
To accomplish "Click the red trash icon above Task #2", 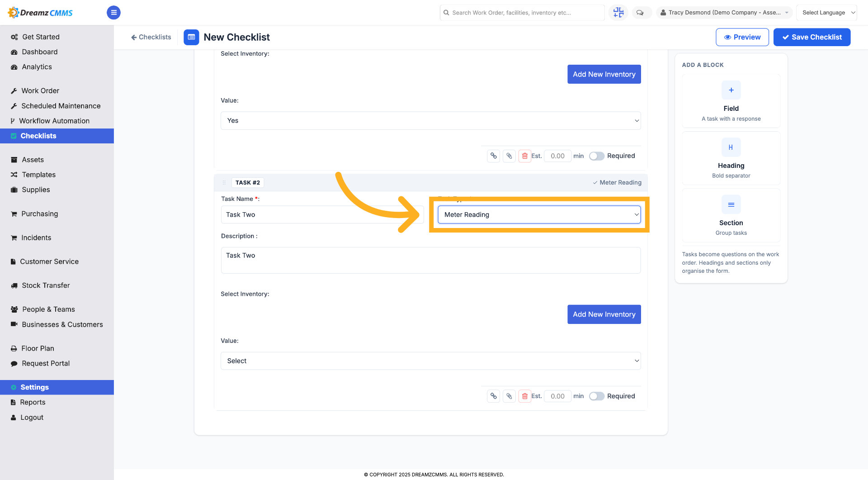I will (x=525, y=156).
